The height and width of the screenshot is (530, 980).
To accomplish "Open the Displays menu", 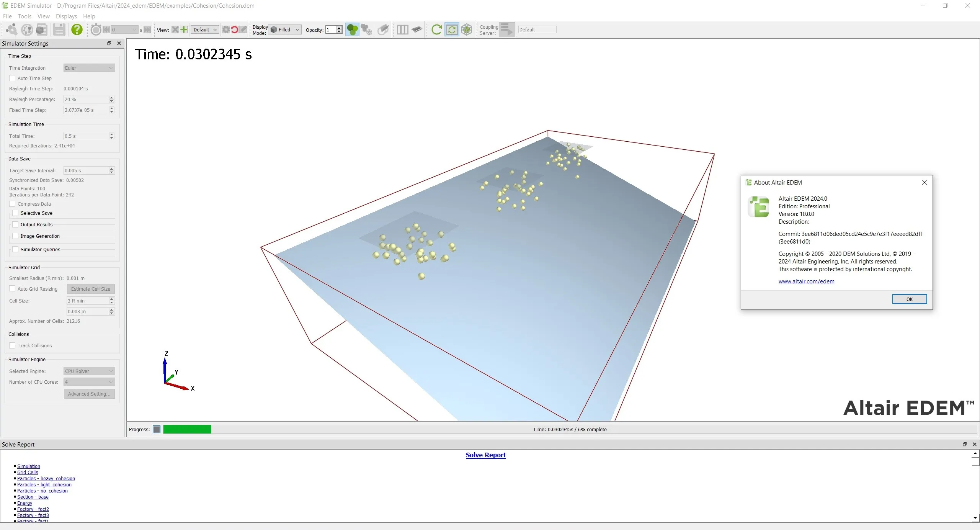I will (66, 16).
